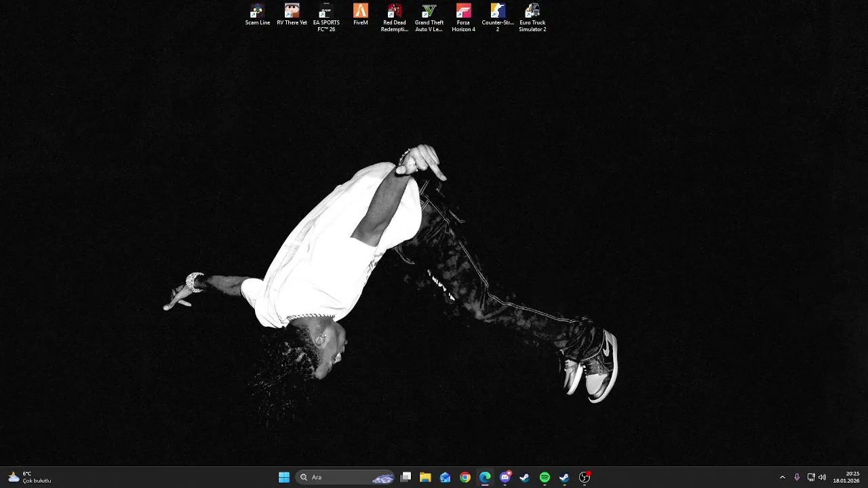Open Spotify from the taskbar
This screenshot has height=488, width=868.
545,477
